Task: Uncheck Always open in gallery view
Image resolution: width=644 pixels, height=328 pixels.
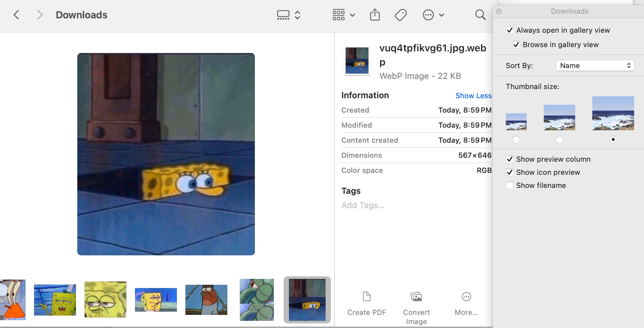Action: [x=510, y=30]
